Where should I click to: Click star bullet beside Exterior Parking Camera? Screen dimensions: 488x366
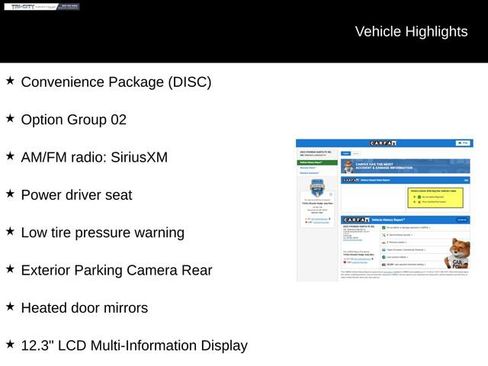coord(10,269)
